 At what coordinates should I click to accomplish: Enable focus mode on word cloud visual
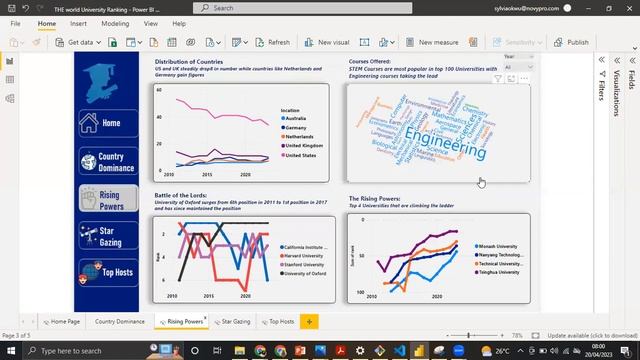coord(511,79)
